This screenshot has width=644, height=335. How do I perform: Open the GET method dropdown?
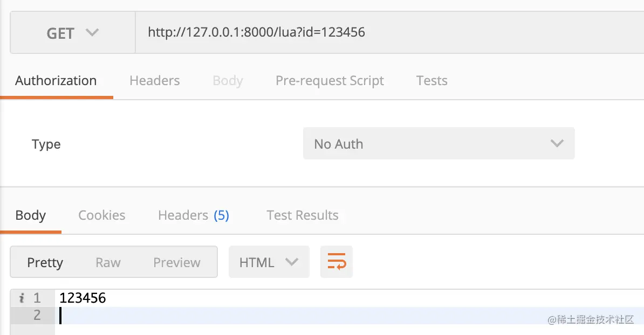(73, 33)
